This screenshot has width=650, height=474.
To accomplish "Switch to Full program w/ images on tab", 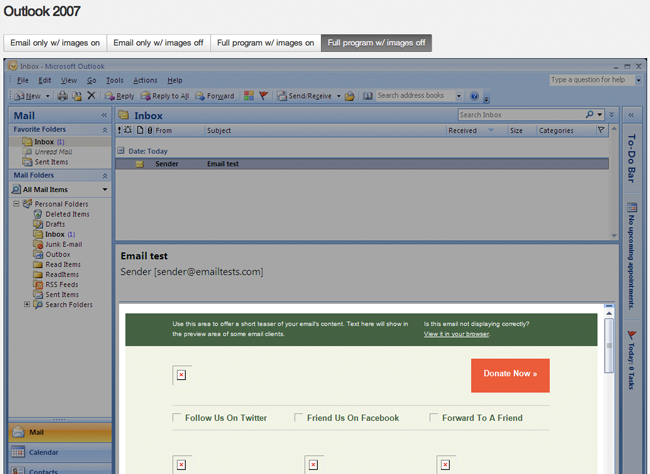I will pos(266,43).
